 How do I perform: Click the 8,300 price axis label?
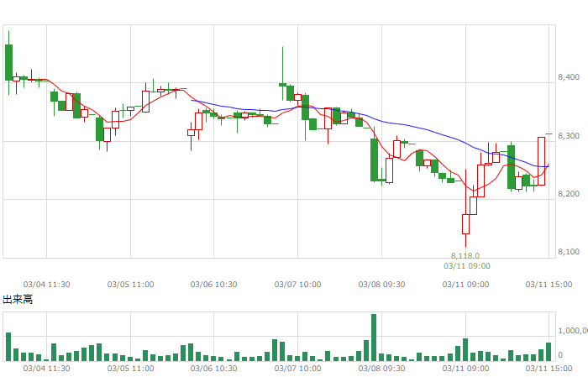pos(569,136)
